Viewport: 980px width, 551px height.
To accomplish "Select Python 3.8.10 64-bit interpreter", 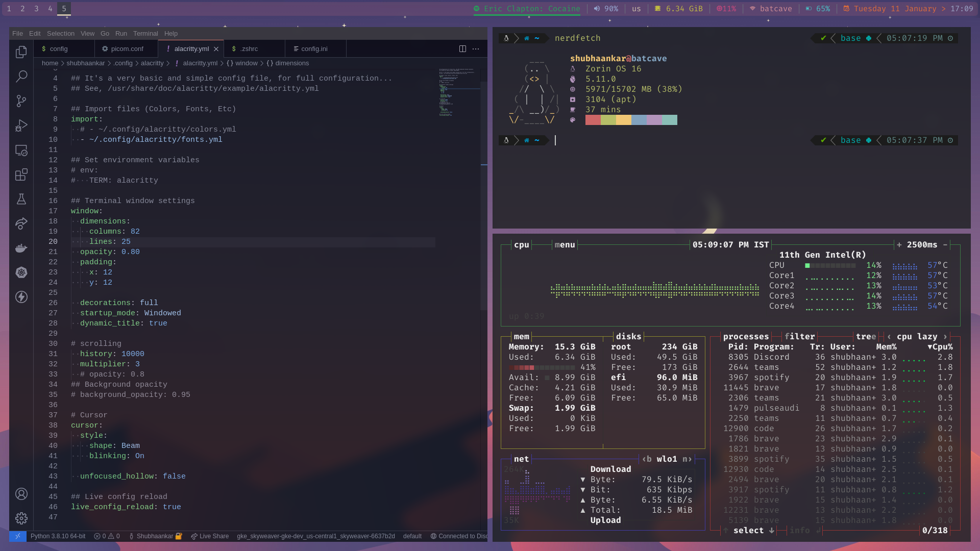I will (58, 536).
